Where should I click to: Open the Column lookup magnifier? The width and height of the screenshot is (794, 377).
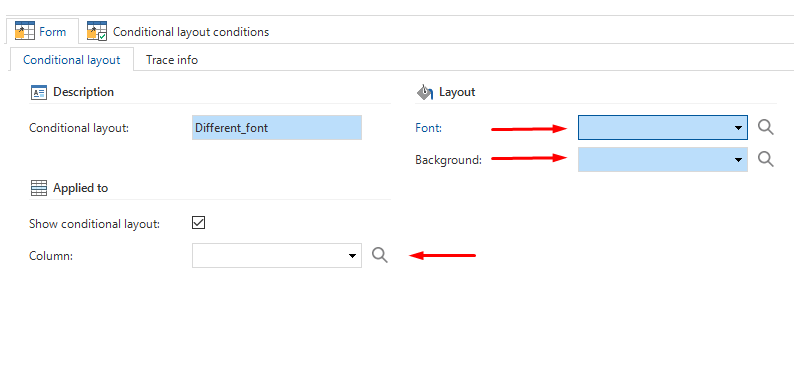380,256
